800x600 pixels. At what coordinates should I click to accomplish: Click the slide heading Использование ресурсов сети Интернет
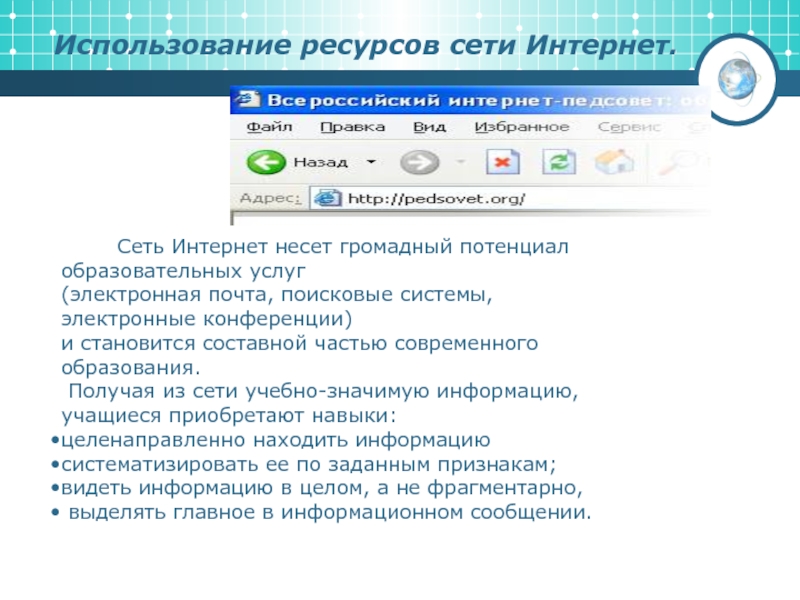click(x=365, y=45)
